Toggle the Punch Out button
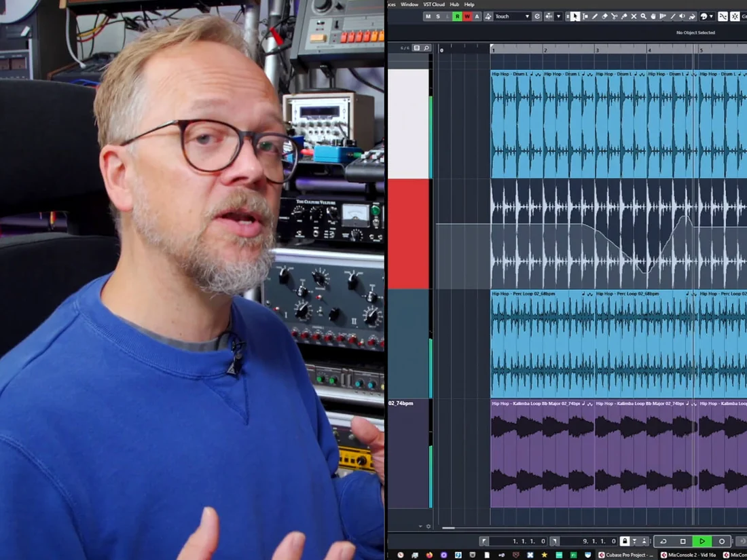747x560 pixels. click(x=644, y=542)
